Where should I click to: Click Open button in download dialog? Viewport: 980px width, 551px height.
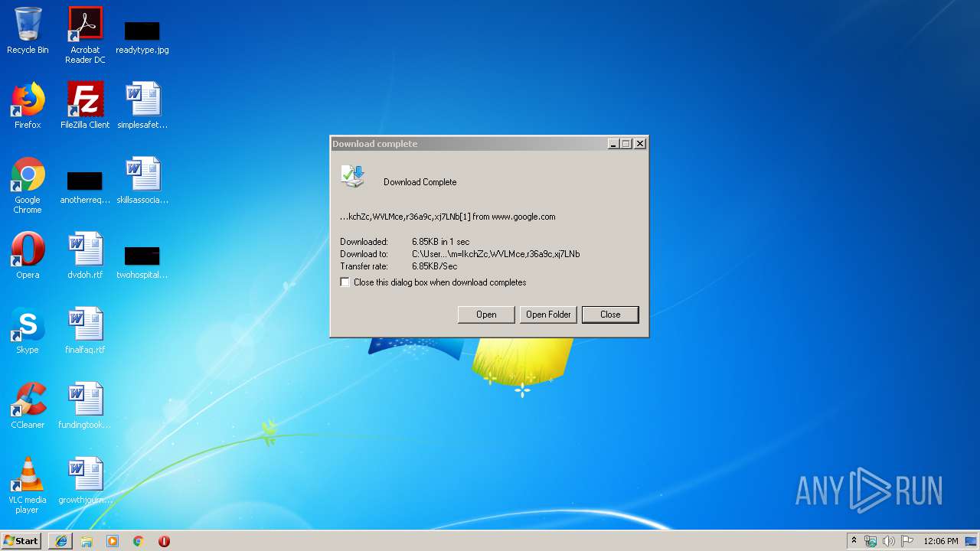486,315
